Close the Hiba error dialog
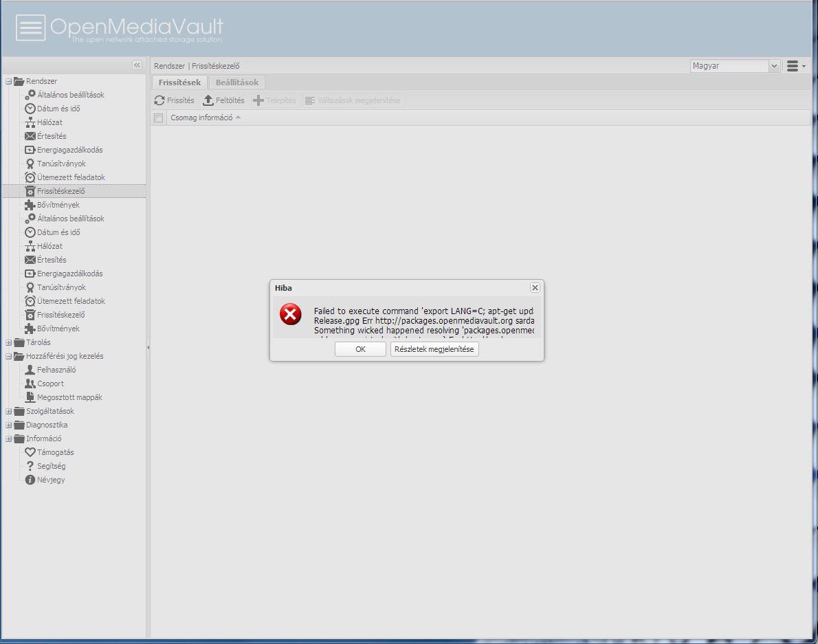 (535, 287)
